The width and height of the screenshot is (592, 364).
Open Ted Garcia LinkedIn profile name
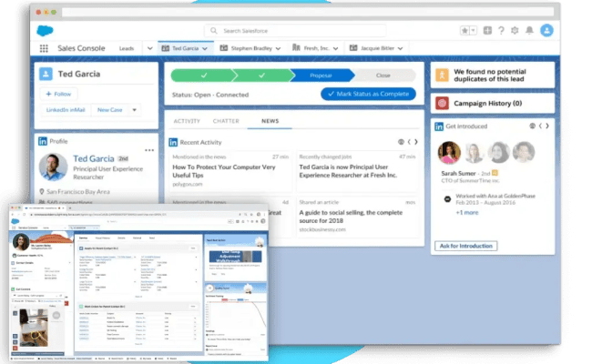pos(94,159)
